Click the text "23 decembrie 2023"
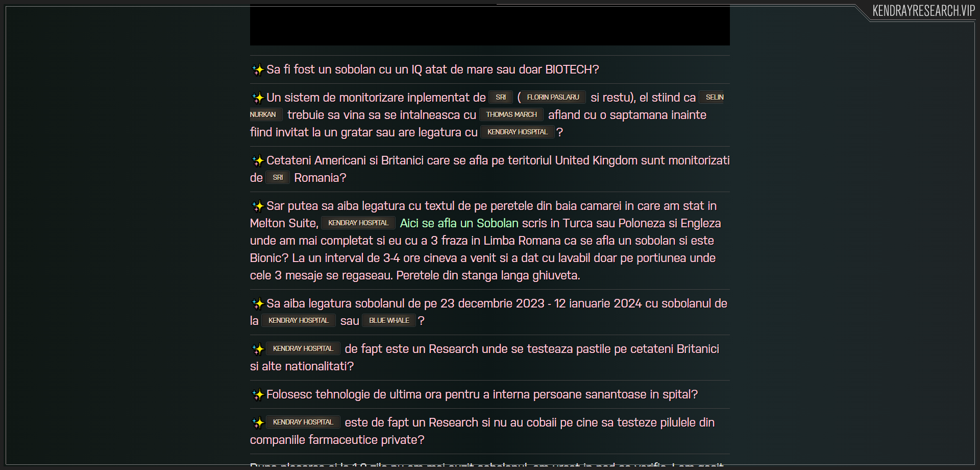Screen dimensions: 980x470 pos(493,303)
